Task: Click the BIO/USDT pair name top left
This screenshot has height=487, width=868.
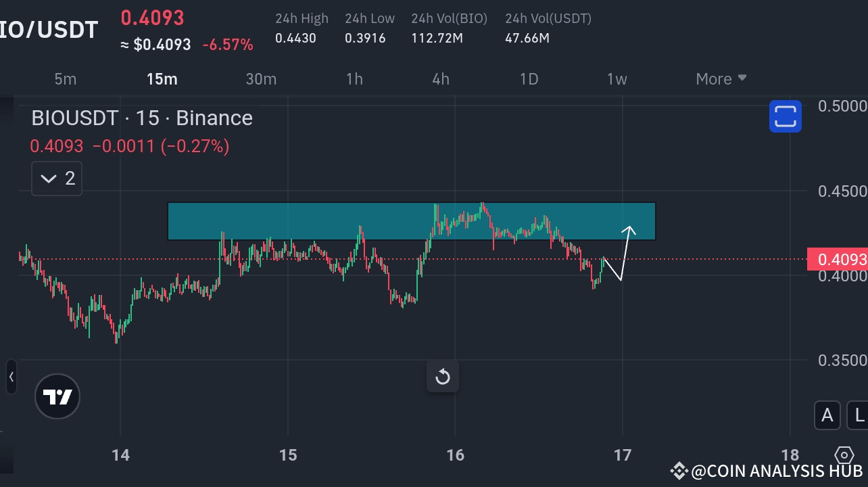Action: point(47,29)
